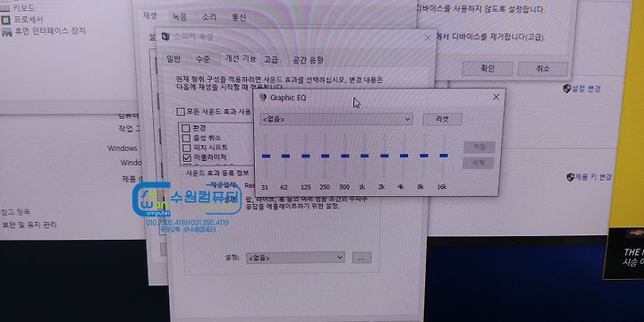
Task: Click the 8k band slider
Action: pyautogui.click(x=424, y=156)
